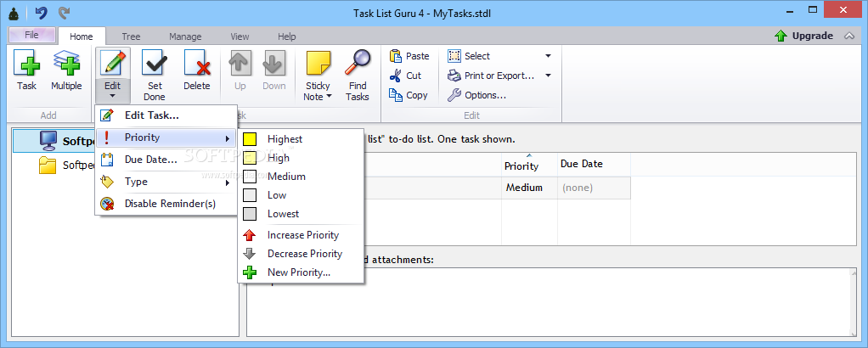Open the Edit pencil button
Screen dimensions: 868x348
coord(112,63)
